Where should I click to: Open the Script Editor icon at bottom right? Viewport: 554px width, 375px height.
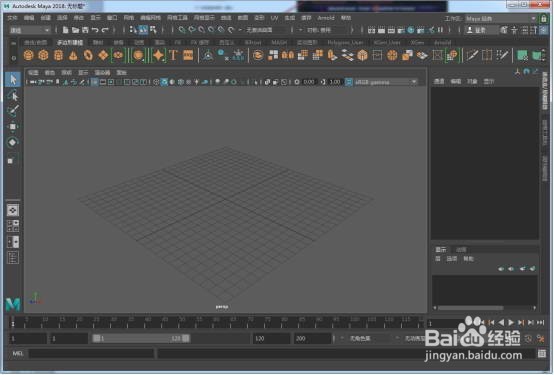pyautogui.click(x=542, y=353)
